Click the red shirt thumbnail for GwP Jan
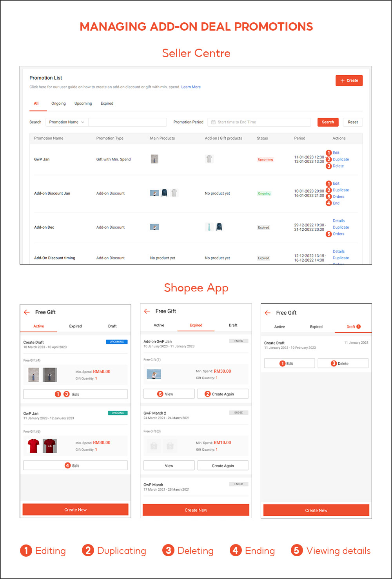 33,446
